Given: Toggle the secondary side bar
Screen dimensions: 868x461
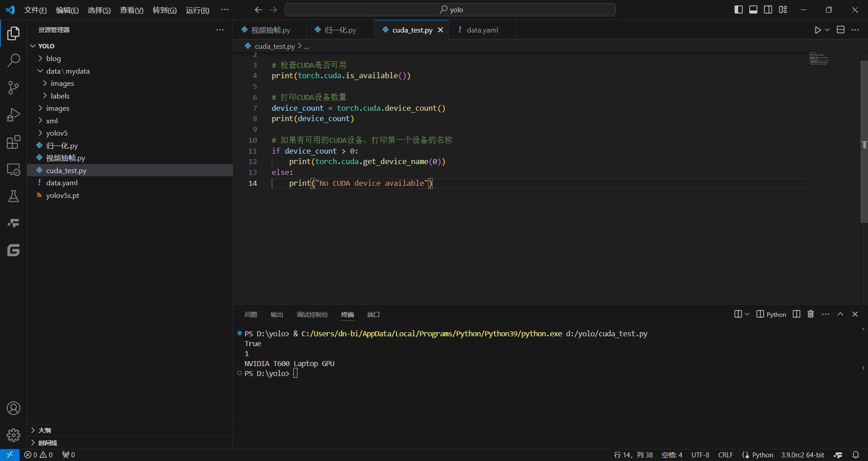Looking at the screenshot, I should (x=768, y=9).
